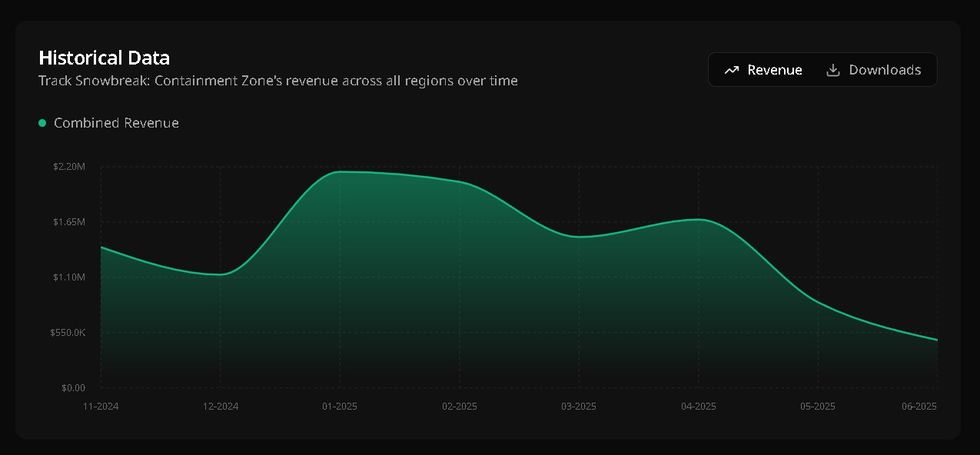Click the $1.10M y-axis label
Screen dimensions: 980x455
point(69,277)
